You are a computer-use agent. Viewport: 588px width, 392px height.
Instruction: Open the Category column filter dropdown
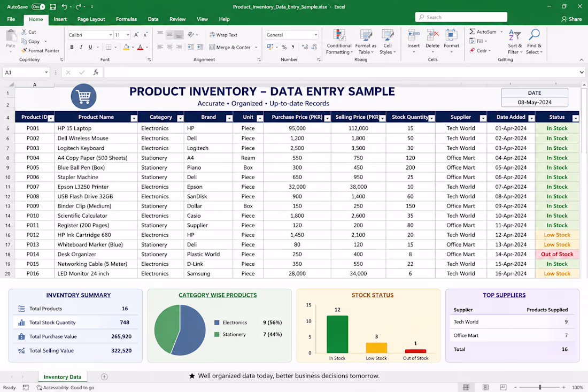[180, 118]
